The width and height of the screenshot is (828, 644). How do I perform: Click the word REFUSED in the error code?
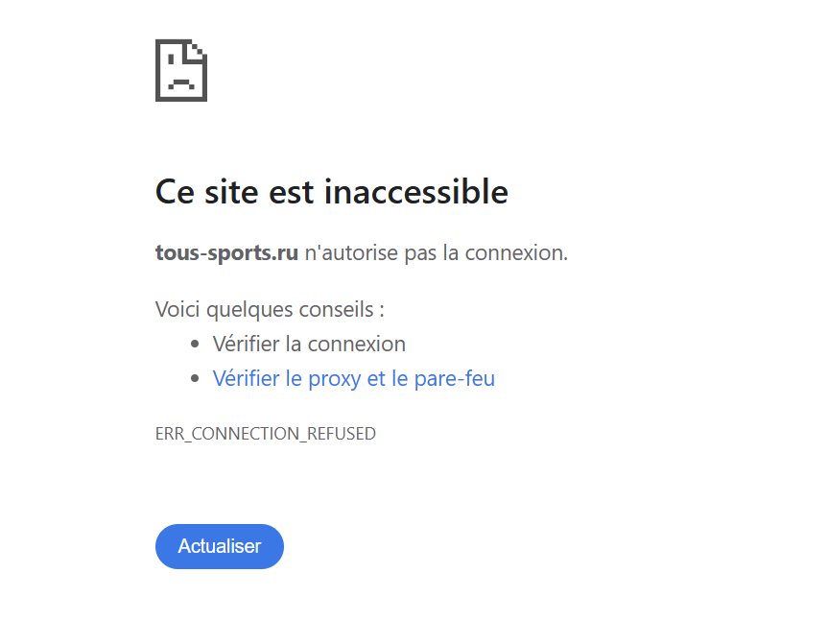(342, 434)
